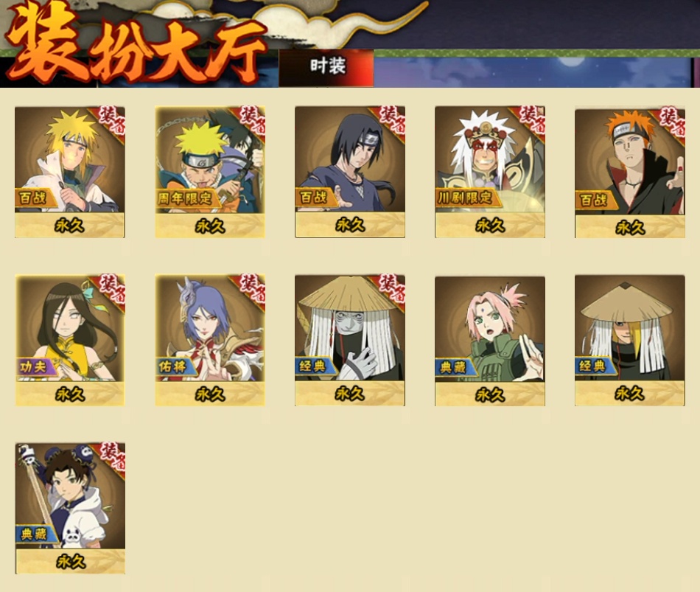Pick the masked straw-hat 经典 costume with 装备 ribbon
700x592 pixels.
click(x=350, y=341)
